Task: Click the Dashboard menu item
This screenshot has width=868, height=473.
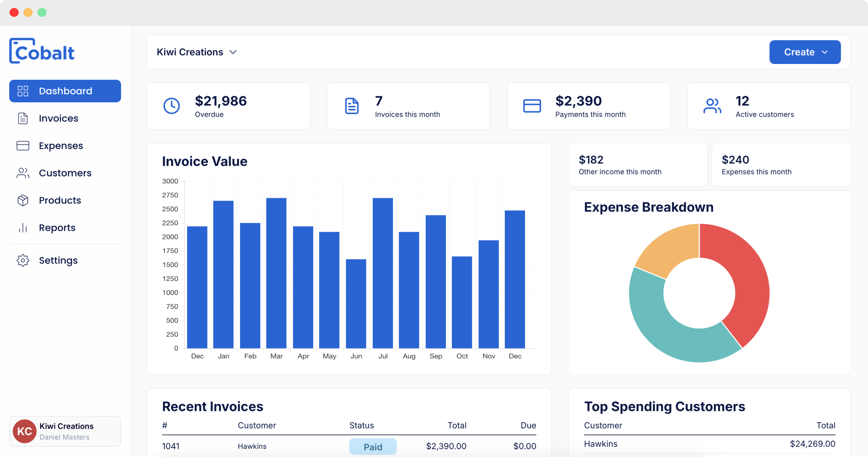Action: (x=65, y=91)
